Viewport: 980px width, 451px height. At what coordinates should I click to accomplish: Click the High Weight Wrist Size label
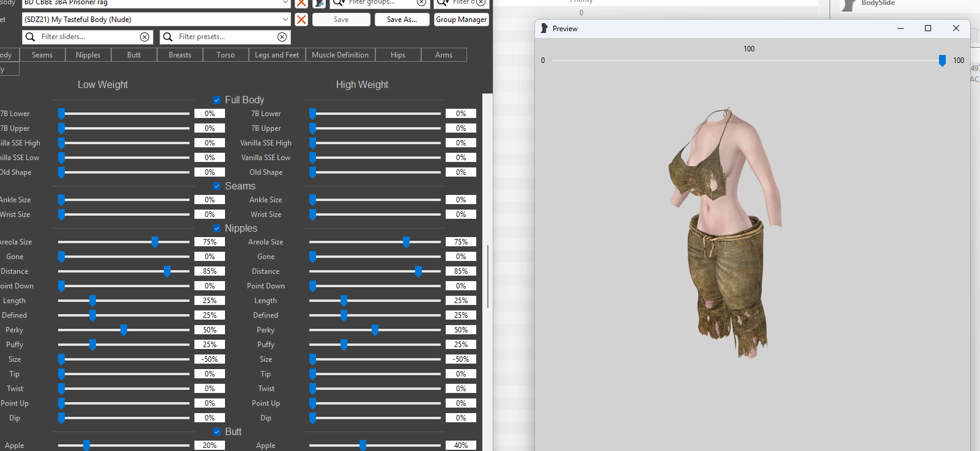(266, 215)
